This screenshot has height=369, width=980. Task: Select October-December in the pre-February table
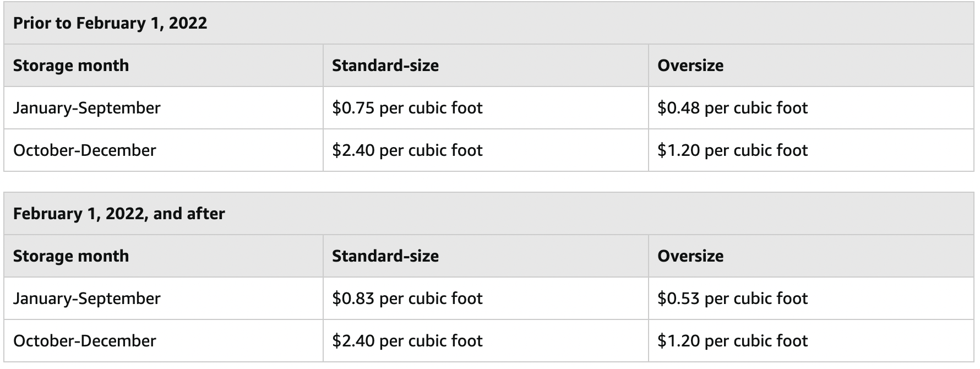(85, 150)
